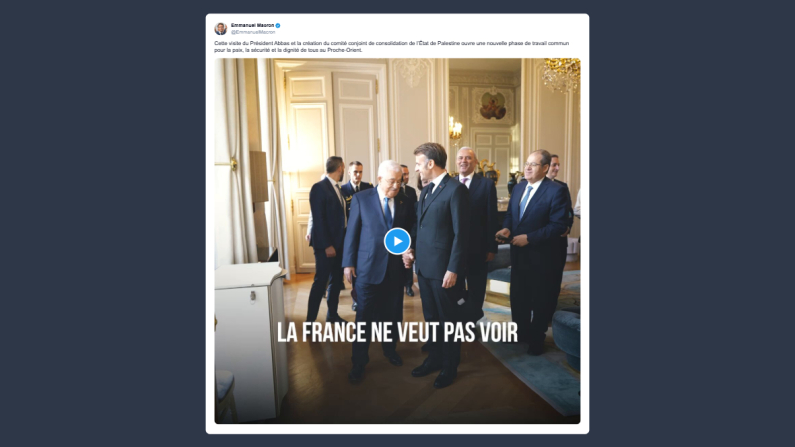Click the wall sconce lamp in the video
This screenshot has width=795, height=447.
tap(455, 129)
